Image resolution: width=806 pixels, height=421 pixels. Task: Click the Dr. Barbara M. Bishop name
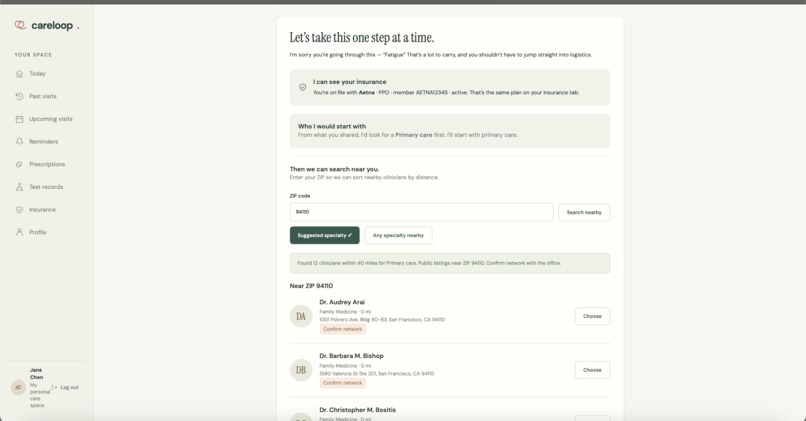pyautogui.click(x=351, y=356)
